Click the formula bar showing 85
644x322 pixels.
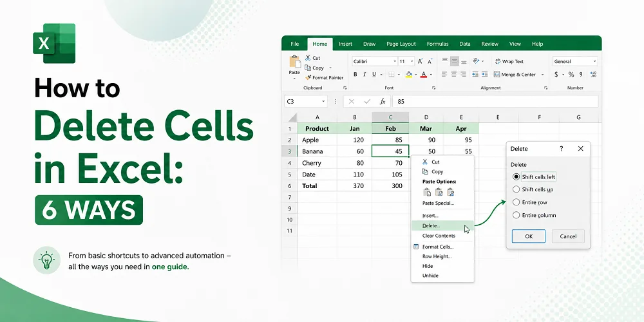tap(495, 102)
